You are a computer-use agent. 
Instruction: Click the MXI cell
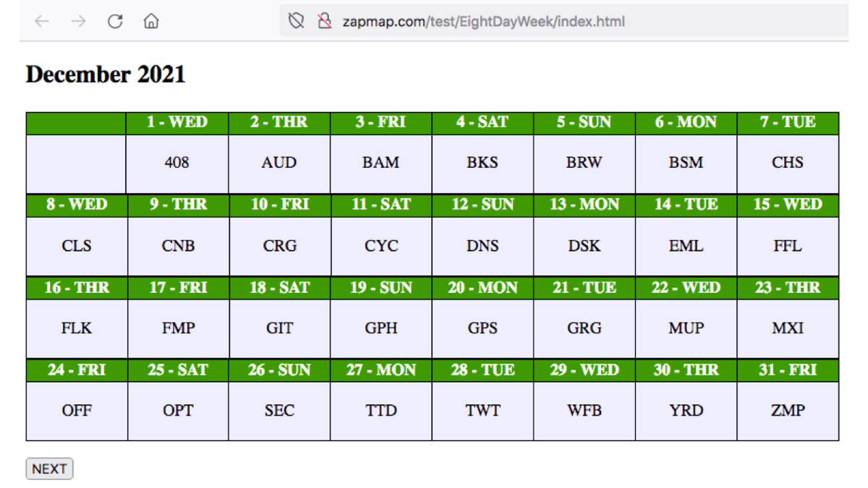tap(788, 328)
